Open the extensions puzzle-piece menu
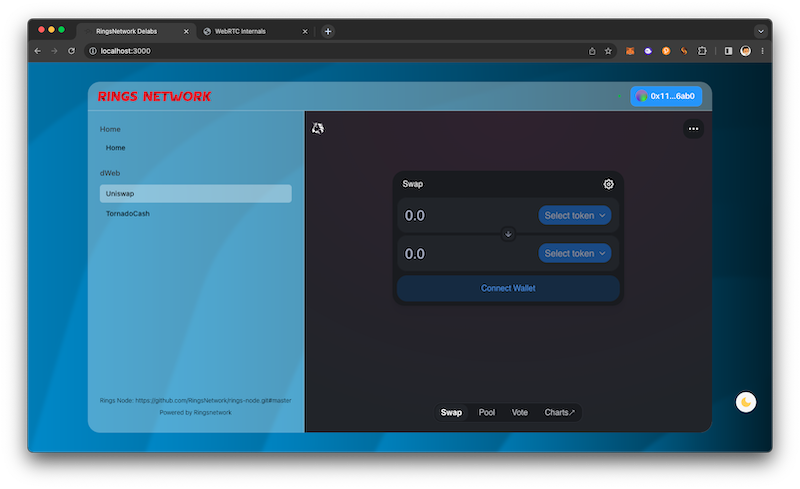Screen dimensions: 800x489 click(702, 51)
